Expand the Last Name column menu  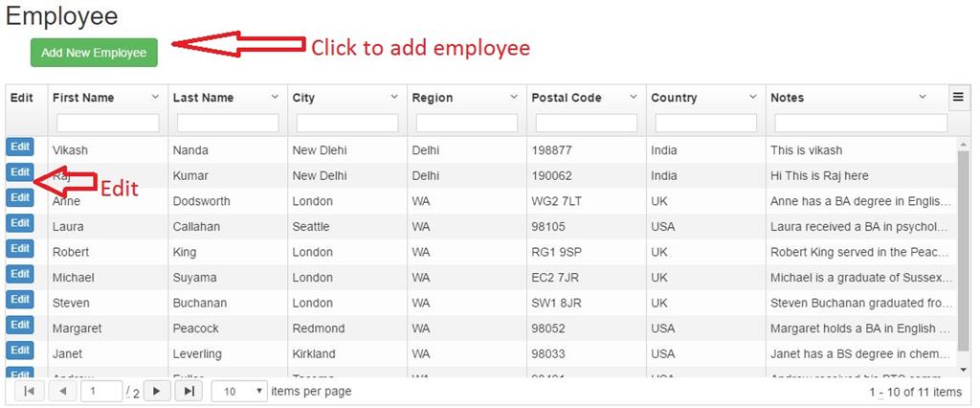click(275, 98)
